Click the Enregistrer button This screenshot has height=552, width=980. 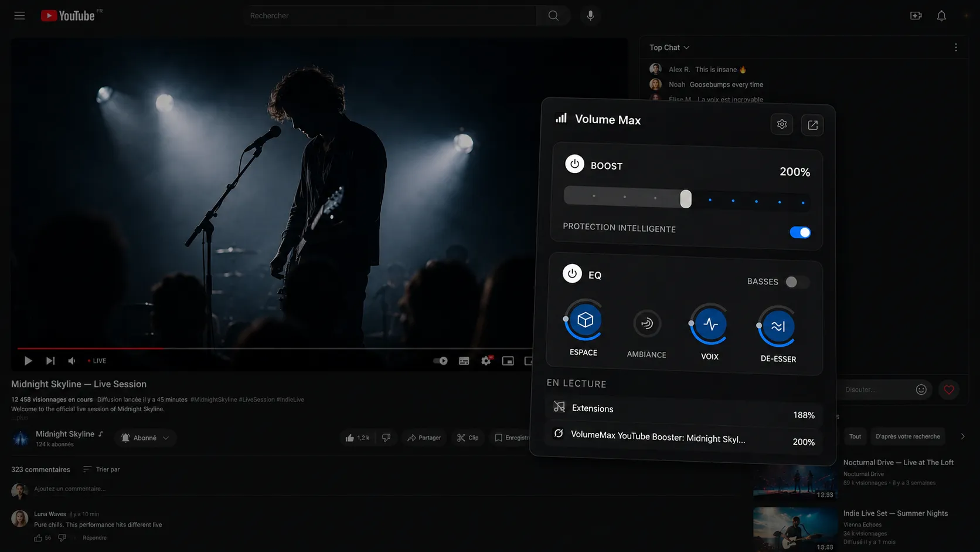pyautogui.click(x=512, y=438)
